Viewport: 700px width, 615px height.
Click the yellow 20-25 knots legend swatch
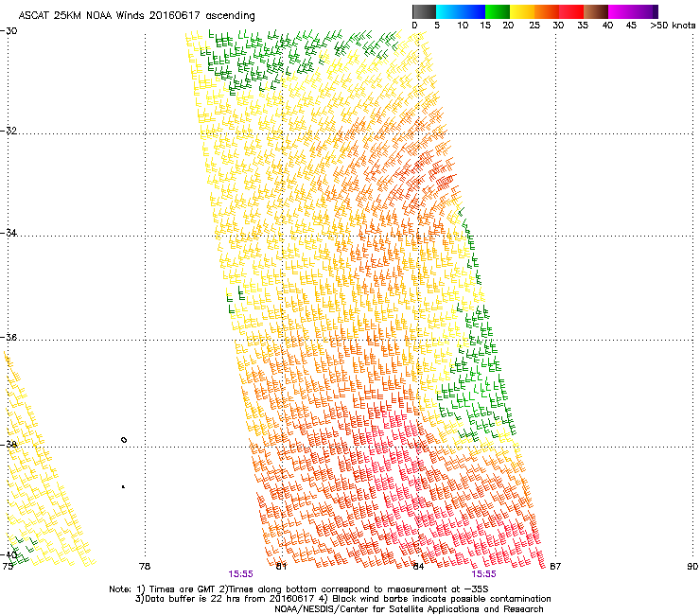[522, 11]
